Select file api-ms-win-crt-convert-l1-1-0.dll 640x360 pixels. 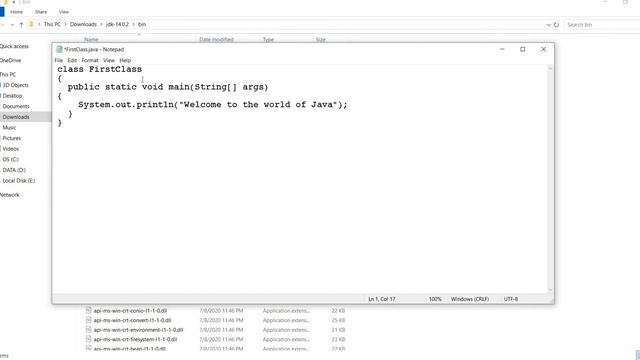point(132,320)
